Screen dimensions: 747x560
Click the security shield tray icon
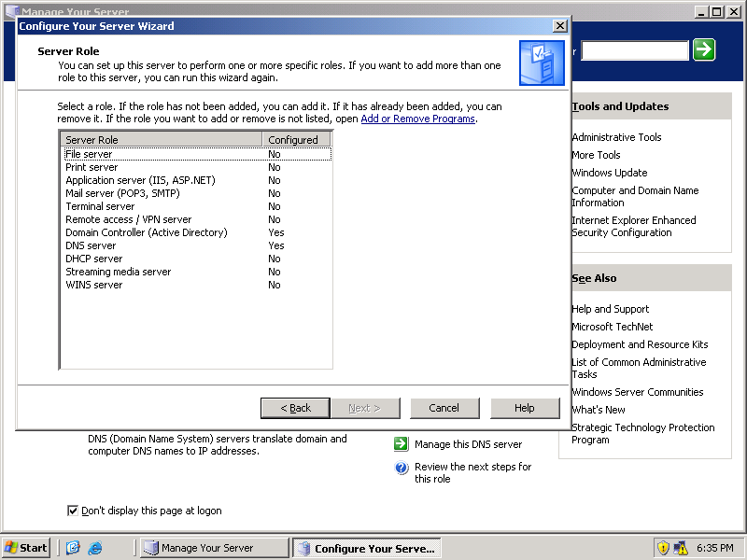662,548
